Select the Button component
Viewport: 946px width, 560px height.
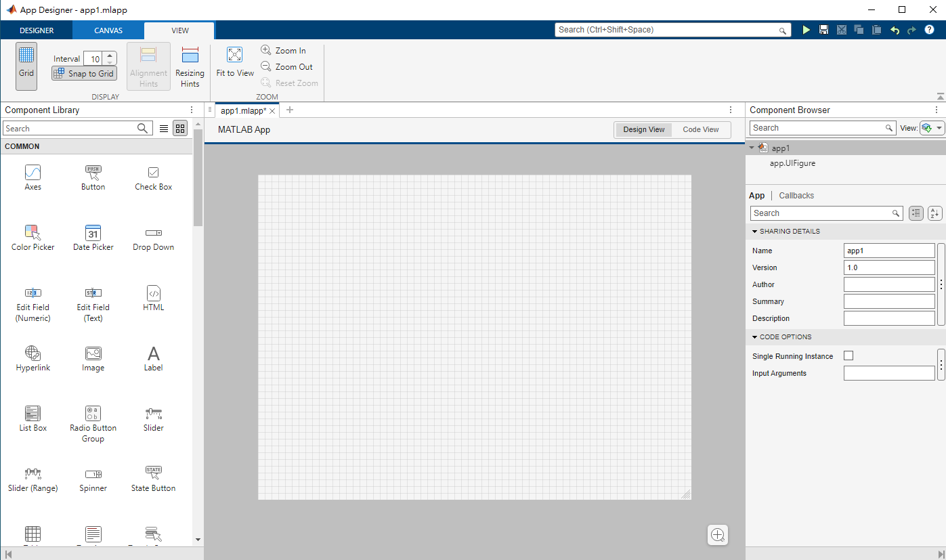coord(93,178)
